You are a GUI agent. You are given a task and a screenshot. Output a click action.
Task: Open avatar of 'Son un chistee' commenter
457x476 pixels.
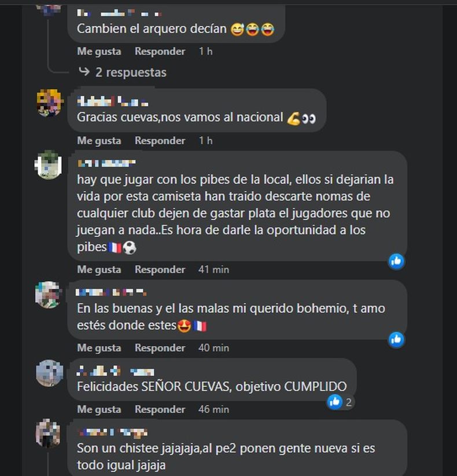48,433
